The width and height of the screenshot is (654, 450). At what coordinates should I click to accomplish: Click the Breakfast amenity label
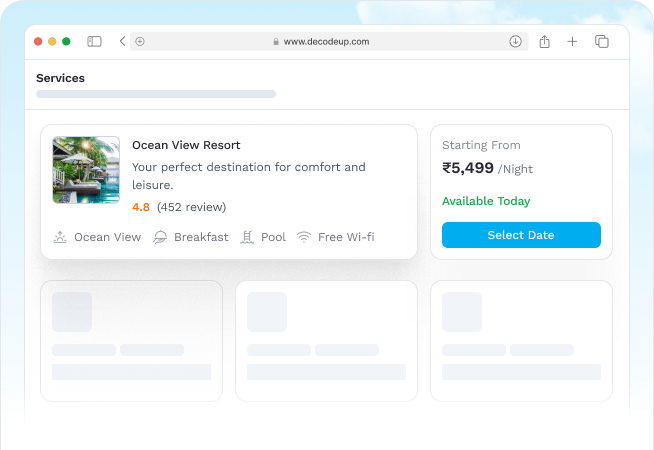(x=201, y=237)
